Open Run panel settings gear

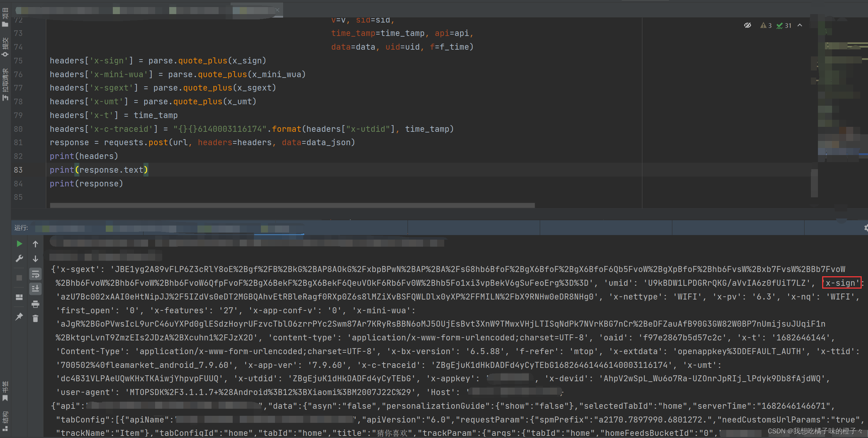tap(866, 228)
